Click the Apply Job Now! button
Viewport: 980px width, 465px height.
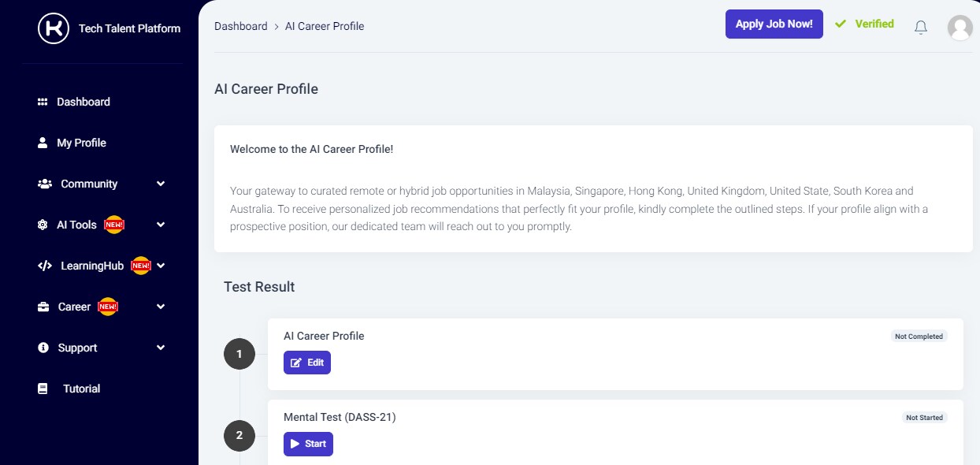tap(774, 24)
